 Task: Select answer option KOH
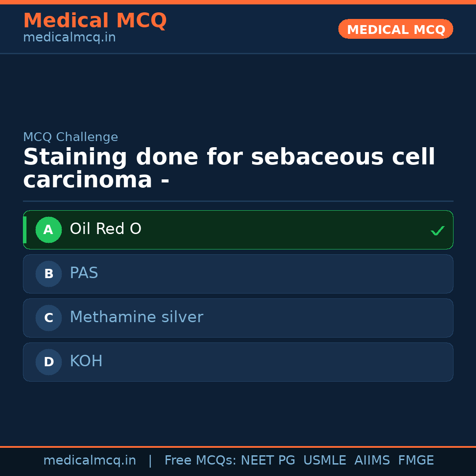238,362
